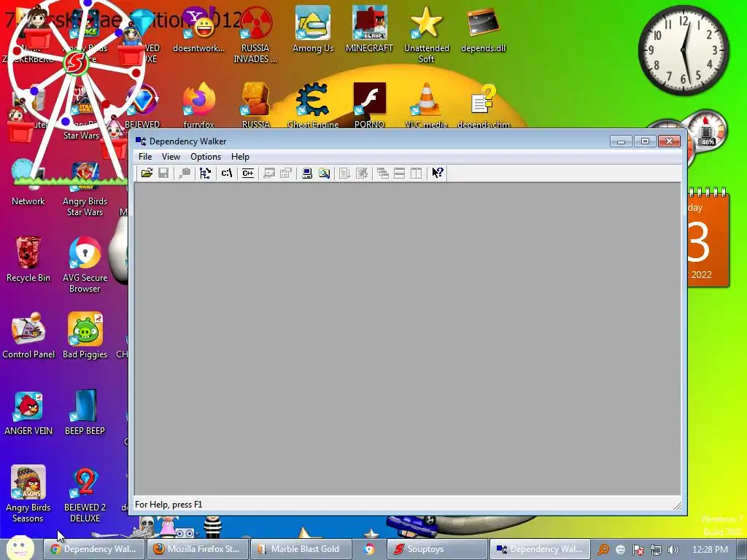Switch to Mozilla Firefox St... taskbar button

click(197, 549)
